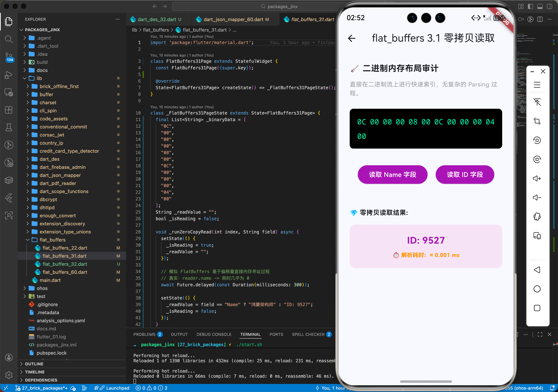Open the Extensions view
Viewport: 558px width, 392px height.
[x=9, y=110]
